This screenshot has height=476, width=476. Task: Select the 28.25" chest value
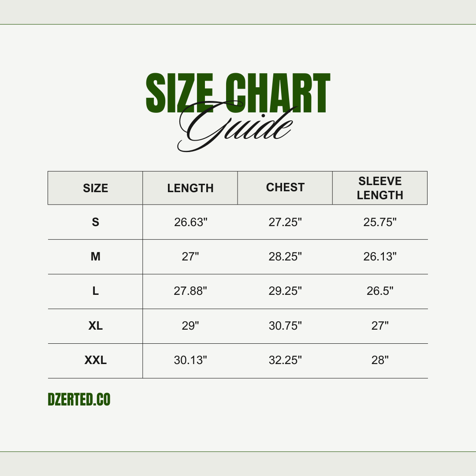click(285, 257)
